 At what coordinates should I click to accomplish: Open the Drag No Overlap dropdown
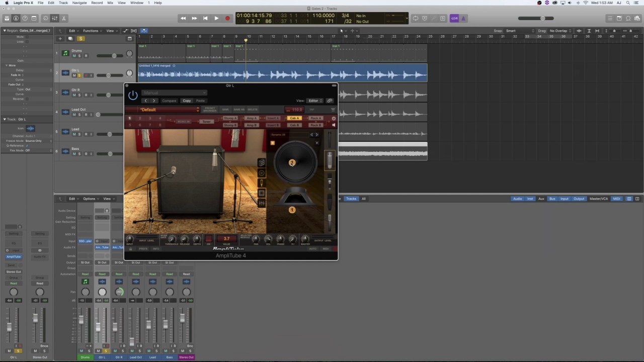[x=560, y=31]
